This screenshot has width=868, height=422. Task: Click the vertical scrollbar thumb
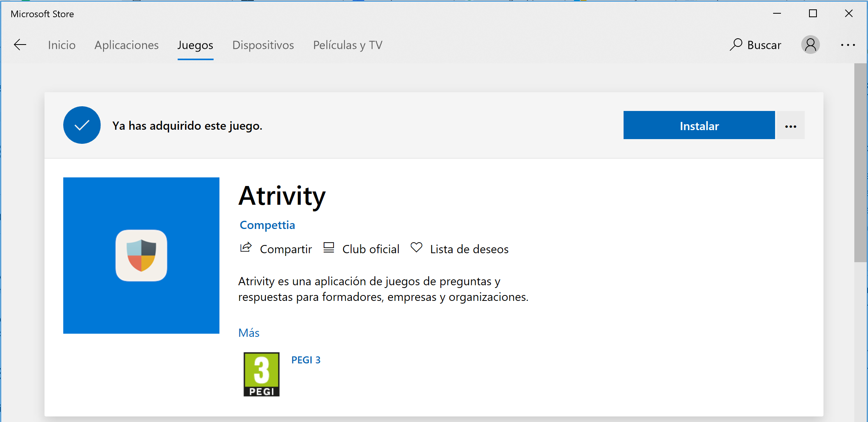860,162
